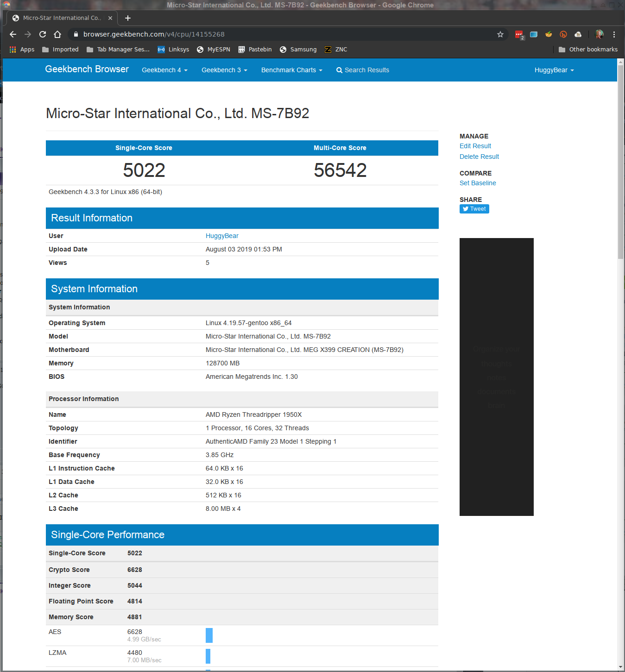This screenshot has height=672, width=625.
Task: Click the orange circular extension icon
Action: click(563, 34)
